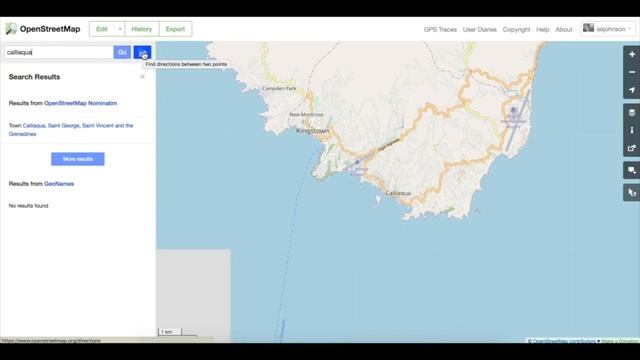Go to User Diaries

[x=480, y=29]
